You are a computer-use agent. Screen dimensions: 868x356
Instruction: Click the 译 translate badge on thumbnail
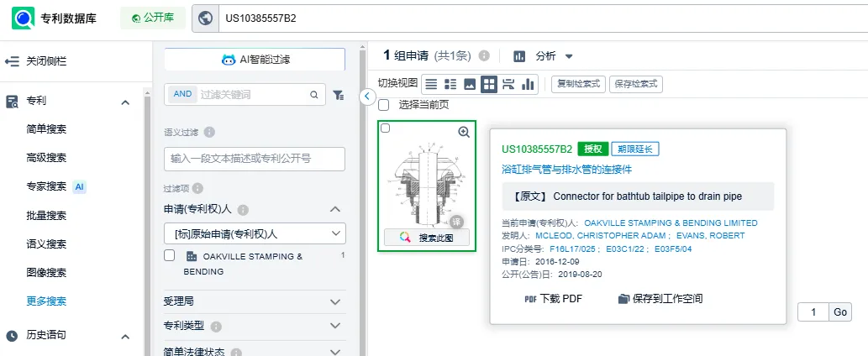[456, 222]
